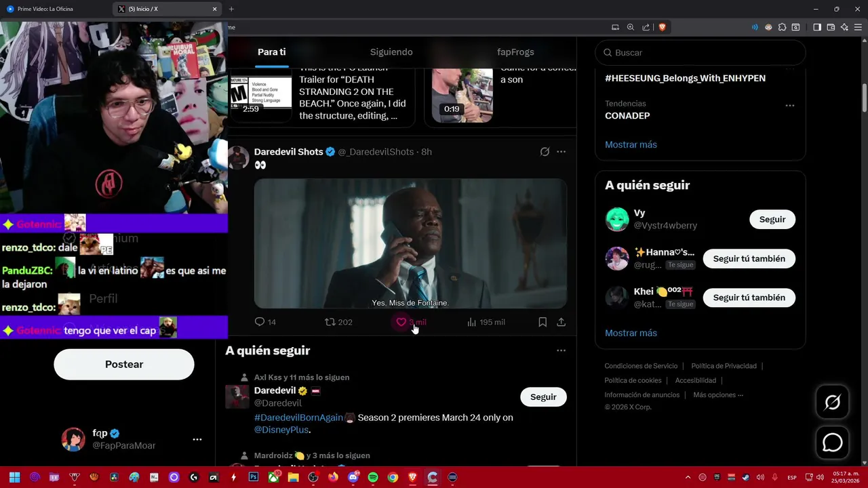868x488 pixels.
Task: Click the Steam tray icon
Action: (746, 477)
